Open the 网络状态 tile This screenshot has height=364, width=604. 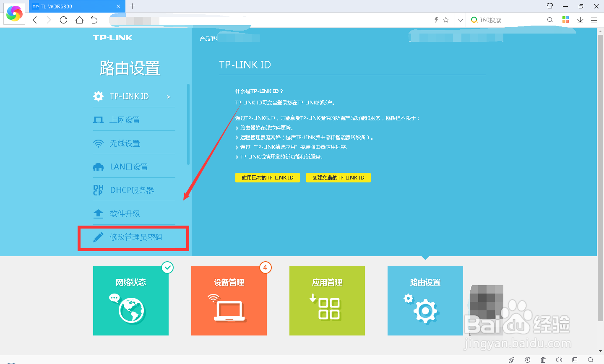coord(131,301)
